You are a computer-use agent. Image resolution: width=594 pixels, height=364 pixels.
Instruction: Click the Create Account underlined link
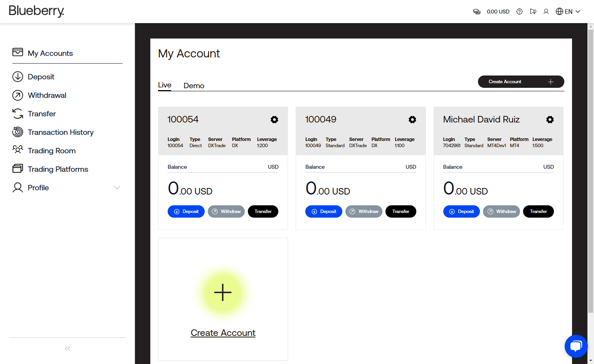click(223, 333)
